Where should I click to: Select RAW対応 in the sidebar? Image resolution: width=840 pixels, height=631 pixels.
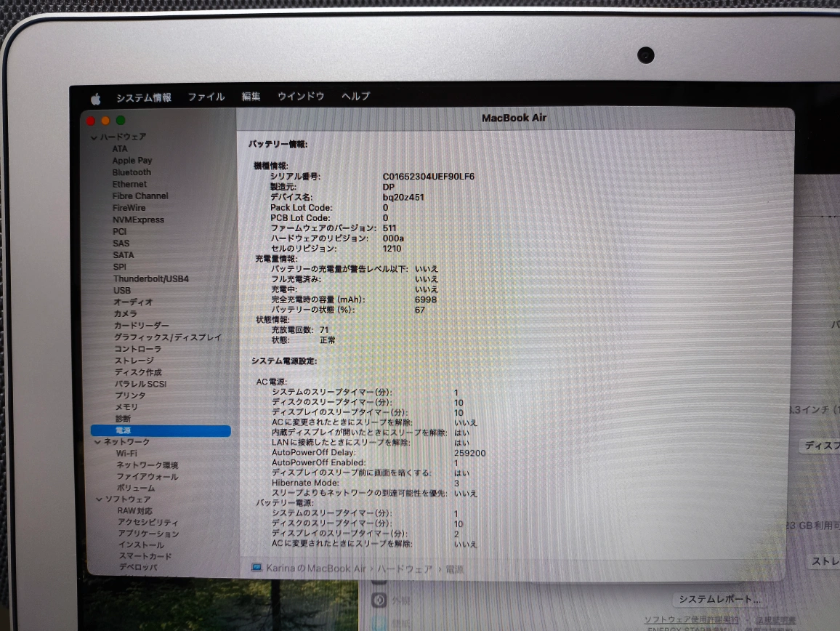(x=135, y=511)
